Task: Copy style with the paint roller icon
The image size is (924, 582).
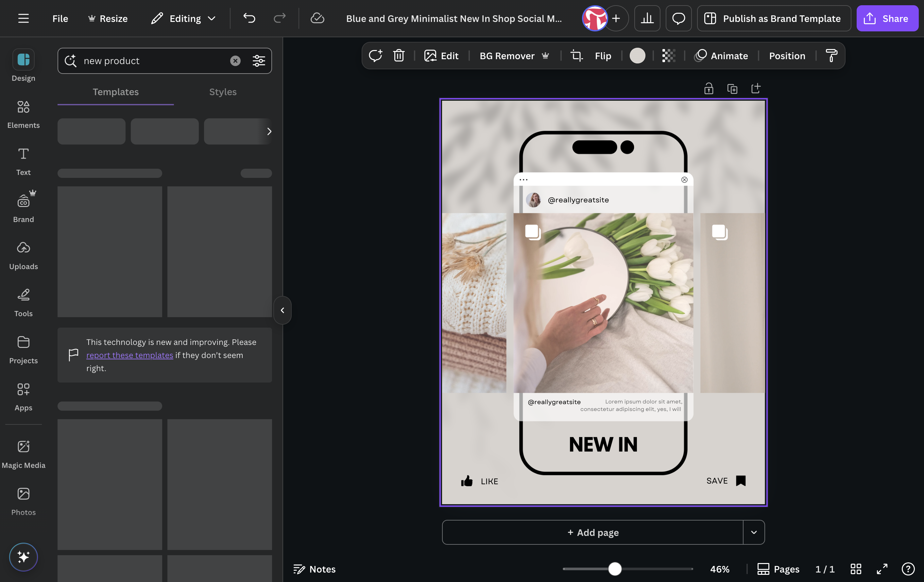Action: 831,56
